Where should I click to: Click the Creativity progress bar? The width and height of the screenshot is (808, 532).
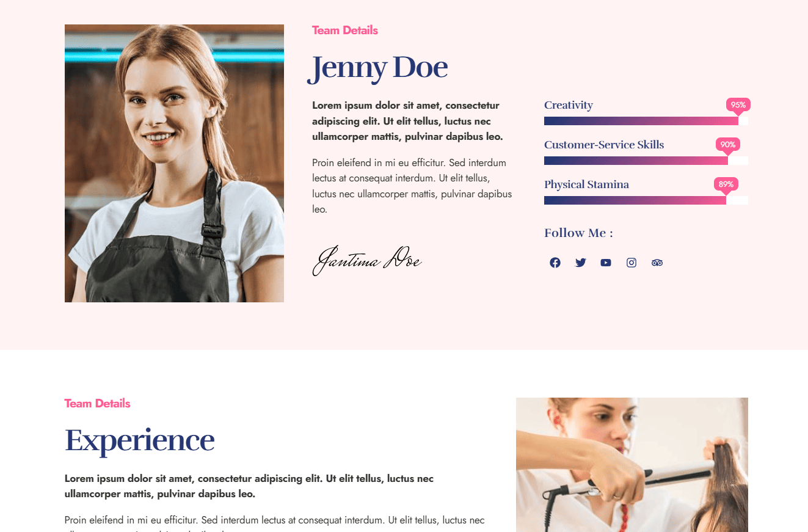point(646,121)
